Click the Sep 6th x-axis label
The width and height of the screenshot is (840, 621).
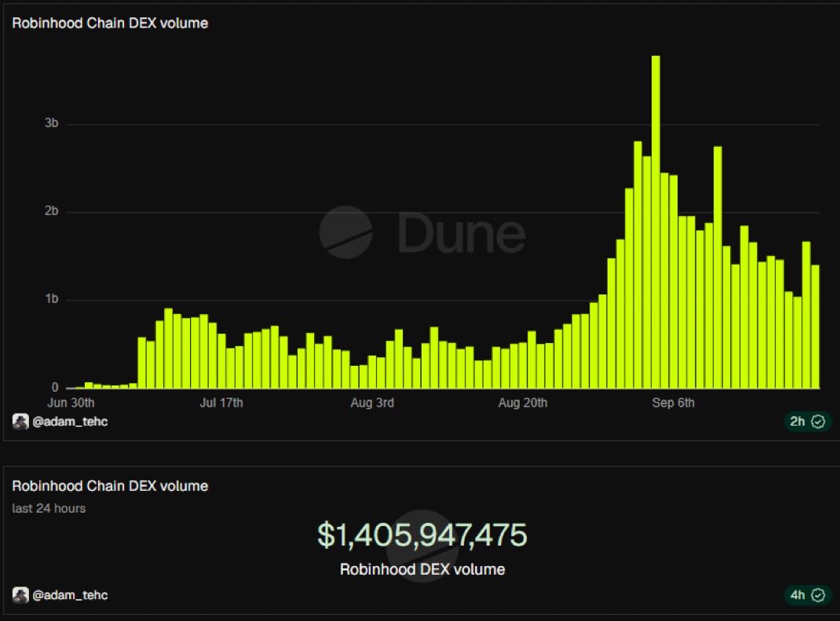tap(674, 403)
